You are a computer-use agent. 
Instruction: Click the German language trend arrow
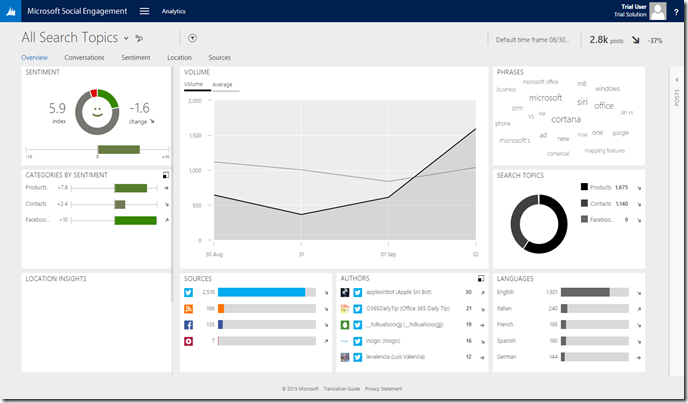coord(639,357)
